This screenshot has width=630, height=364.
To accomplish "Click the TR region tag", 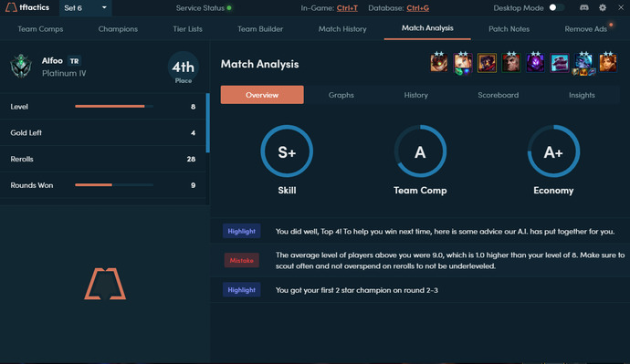I will pos(74,61).
